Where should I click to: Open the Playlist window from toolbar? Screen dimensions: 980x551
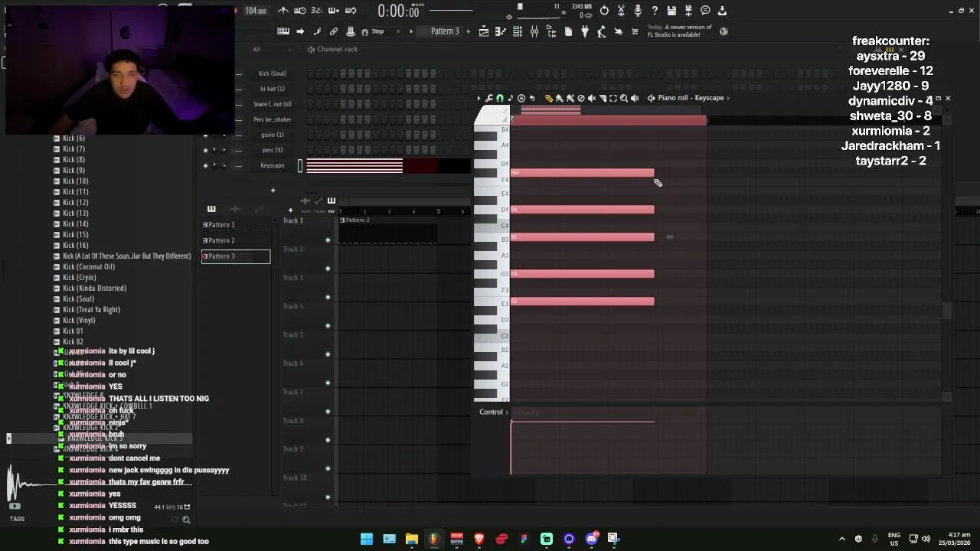pos(484,31)
